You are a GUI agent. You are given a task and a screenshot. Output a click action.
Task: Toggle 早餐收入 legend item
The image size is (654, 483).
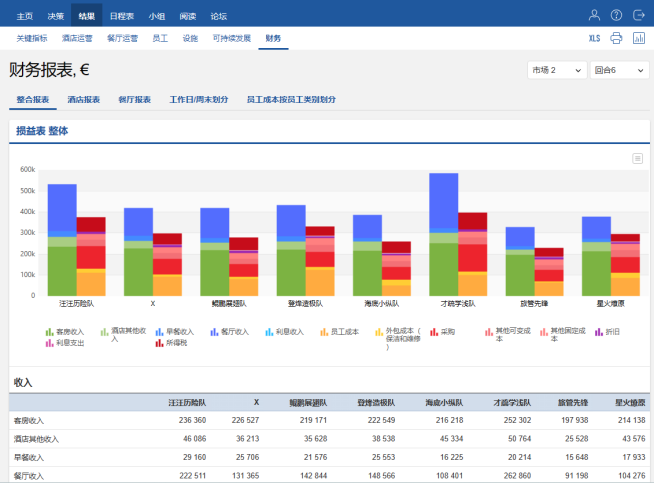coord(174,332)
